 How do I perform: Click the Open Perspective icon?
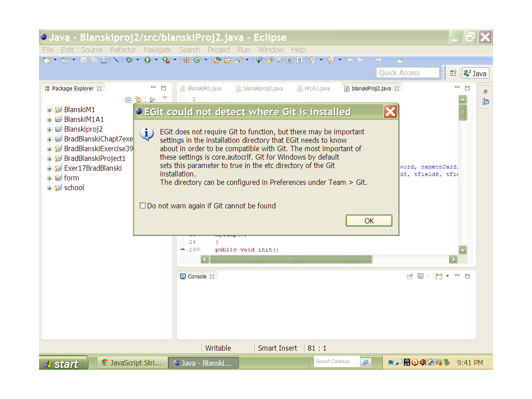coord(453,73)
